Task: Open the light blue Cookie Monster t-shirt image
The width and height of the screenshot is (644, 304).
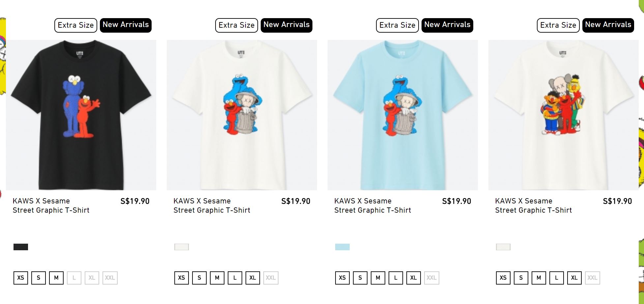Action: click(402, 115)
